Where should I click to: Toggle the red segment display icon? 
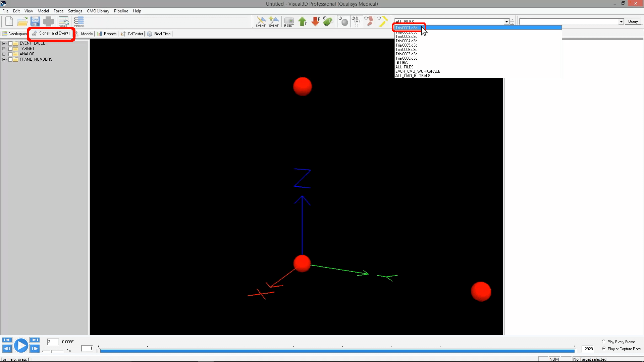click(x=369, y=21)
